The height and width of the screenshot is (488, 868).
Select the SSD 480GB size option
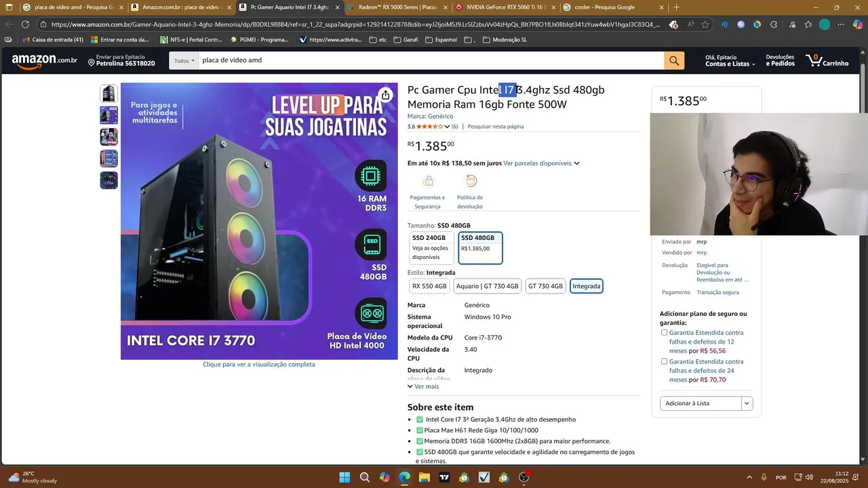tap(480, 247)
